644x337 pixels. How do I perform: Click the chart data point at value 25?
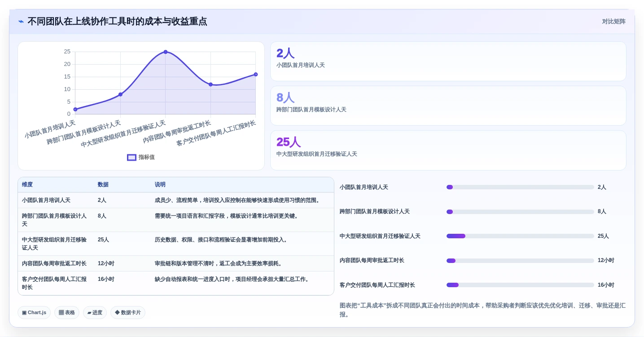click(x=166, y=52)
